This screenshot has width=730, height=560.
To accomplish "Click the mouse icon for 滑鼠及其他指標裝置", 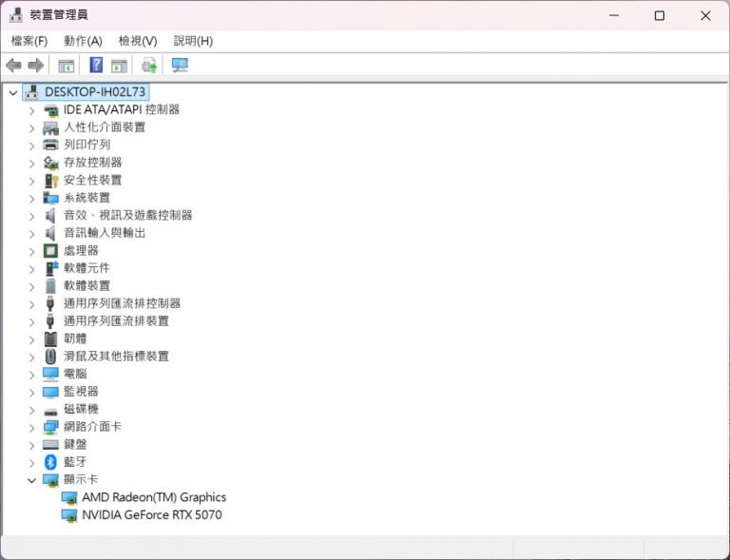I will pos(50,357).
